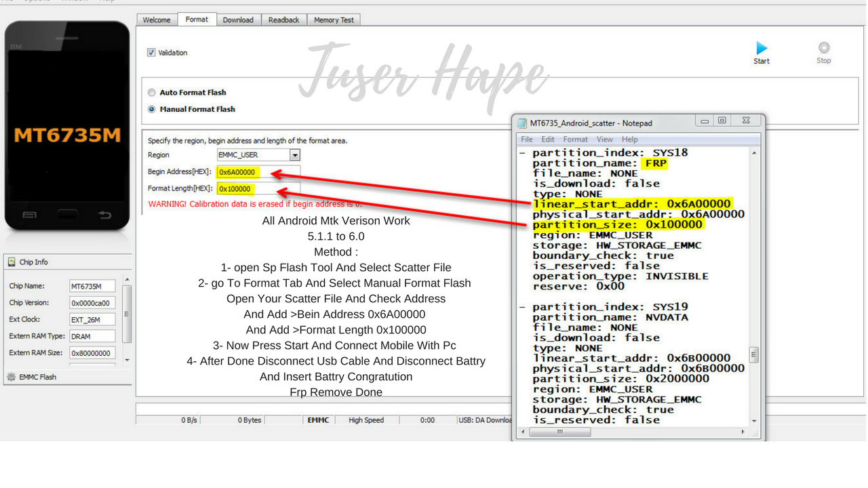The height and width of the screenshot is (488, 868).
Task: Minimize the Notepad window
Action: click(705, 121)
